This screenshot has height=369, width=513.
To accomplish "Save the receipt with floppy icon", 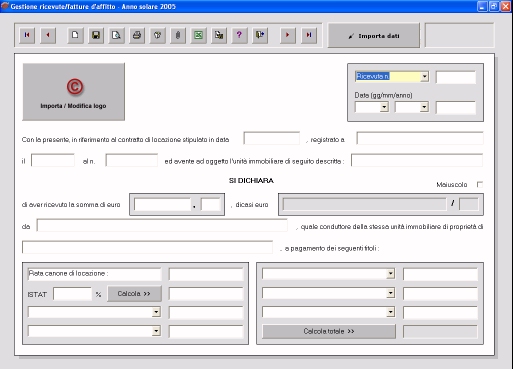I will click(x=96, y=35).
